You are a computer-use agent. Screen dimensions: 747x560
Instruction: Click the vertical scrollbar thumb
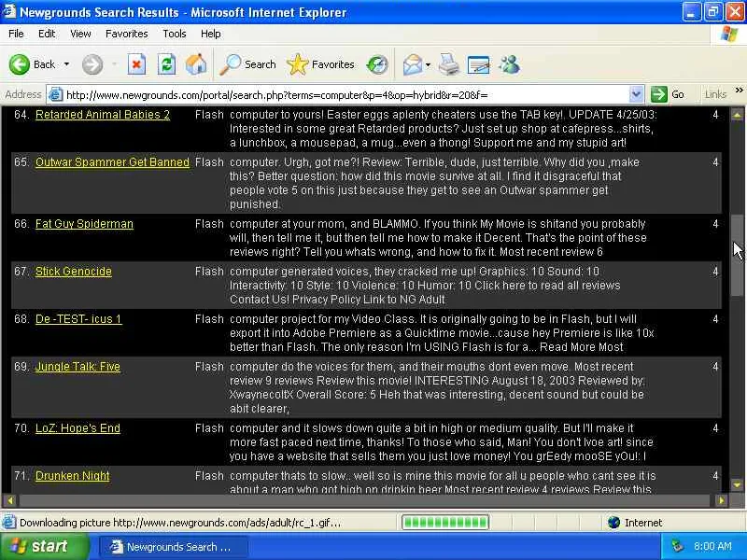(x=737, y=256)
